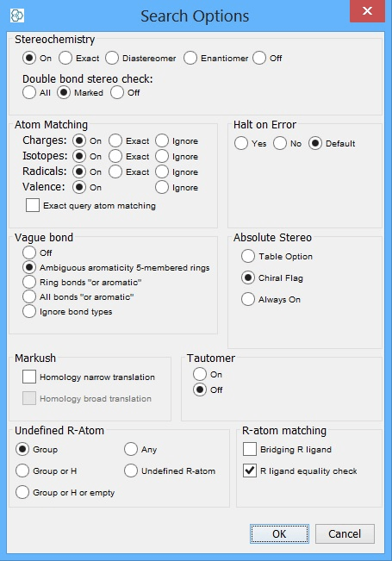Close the Search Options dialog
This screenshot has width=392, height=561.
click(x=367, y=11)
